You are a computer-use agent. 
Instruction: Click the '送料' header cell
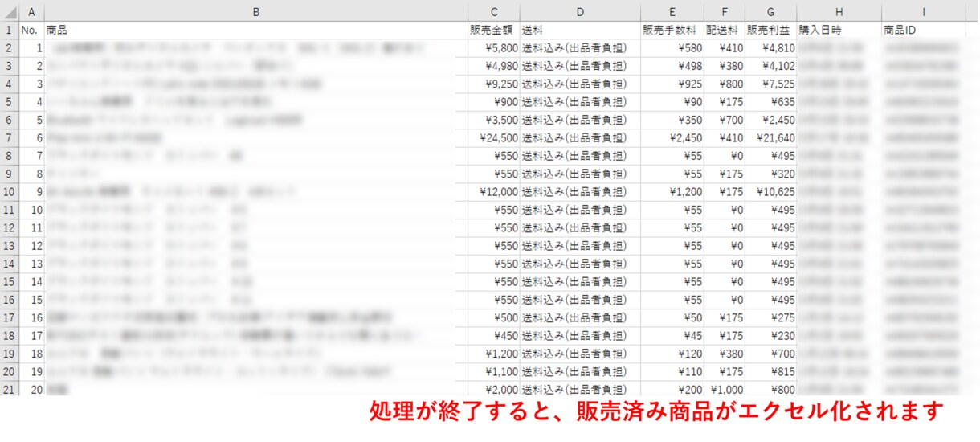coord(580,30)
